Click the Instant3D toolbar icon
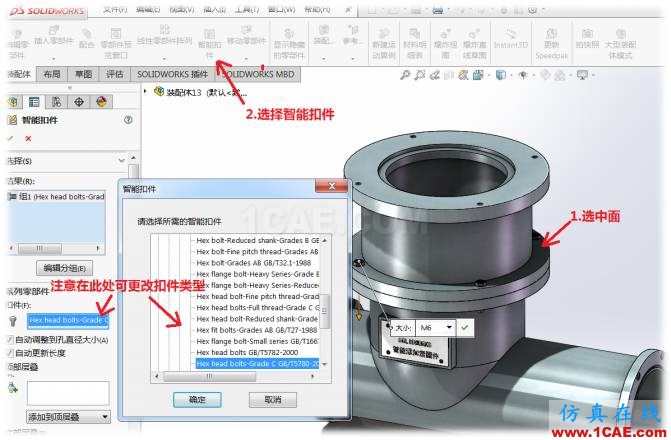This screenshot has height=440, width=671. click(x=511, y=39)
